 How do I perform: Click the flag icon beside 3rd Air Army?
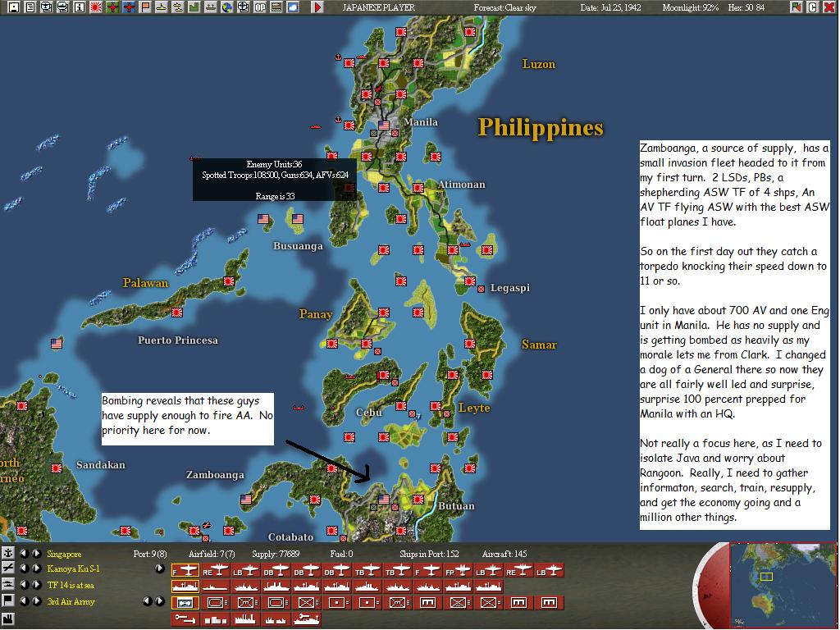(x=8, y=600)
